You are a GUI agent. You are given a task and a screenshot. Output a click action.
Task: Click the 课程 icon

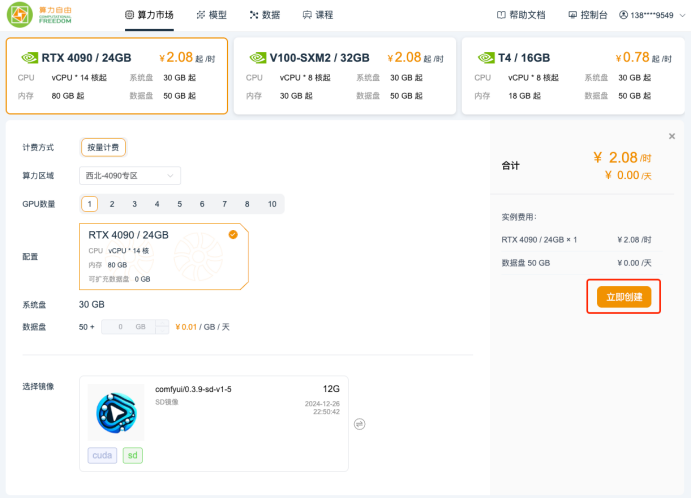(307, 15)
